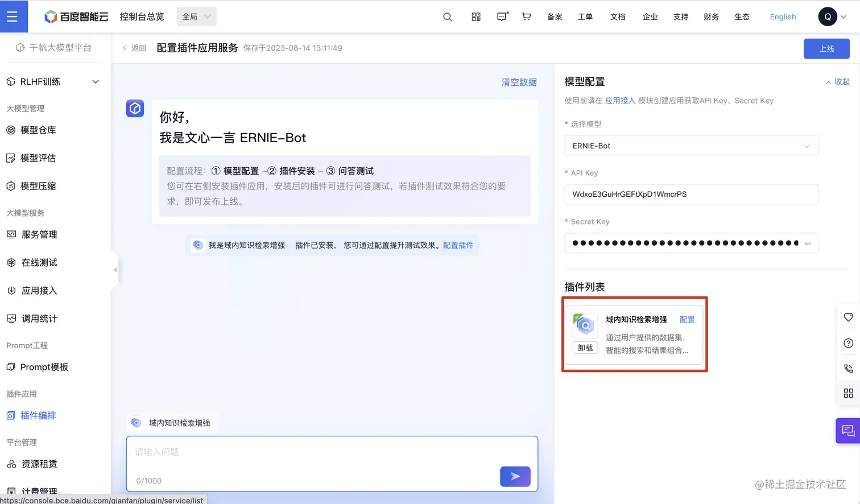Open the 工单 header menu

(x=585, y=16)
